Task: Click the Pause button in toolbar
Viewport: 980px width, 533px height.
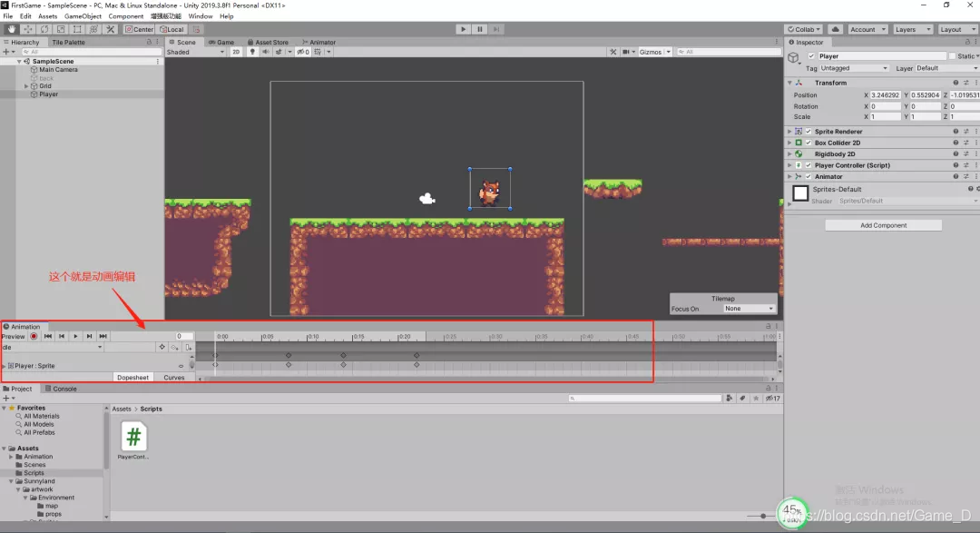Action: point(480,29)
